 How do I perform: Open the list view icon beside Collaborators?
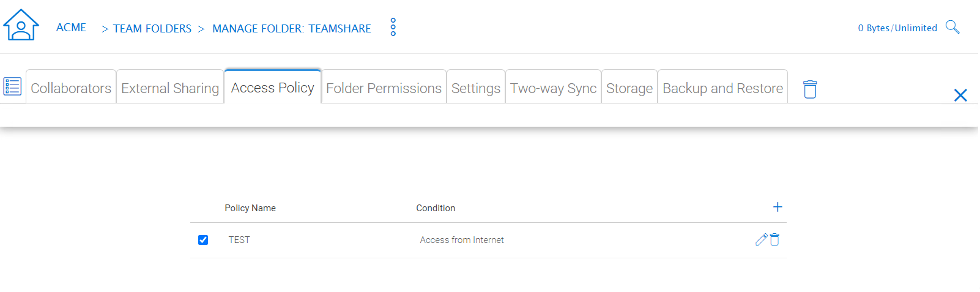point(12,86)
